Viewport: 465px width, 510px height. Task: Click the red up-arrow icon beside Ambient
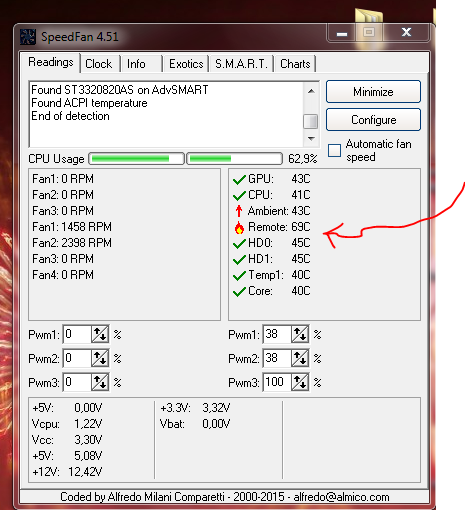pyautogui.click(x=239, y=211)
